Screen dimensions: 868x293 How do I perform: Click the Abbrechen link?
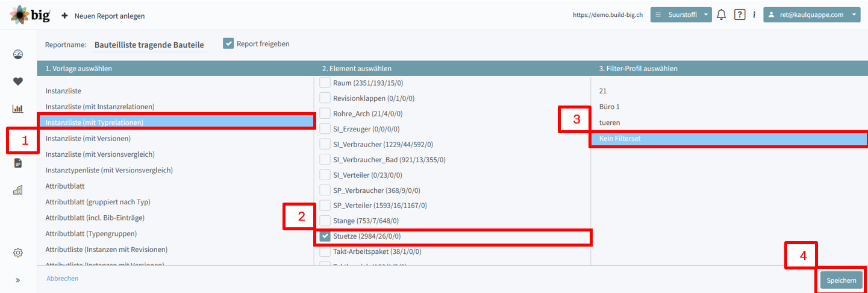click(x=63, y=279)
